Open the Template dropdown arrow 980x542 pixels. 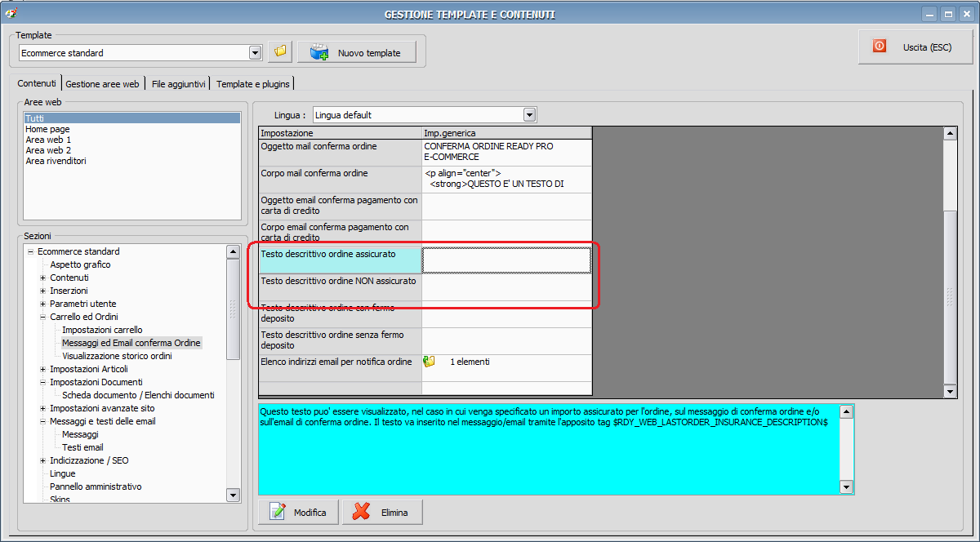coord(255,52)
